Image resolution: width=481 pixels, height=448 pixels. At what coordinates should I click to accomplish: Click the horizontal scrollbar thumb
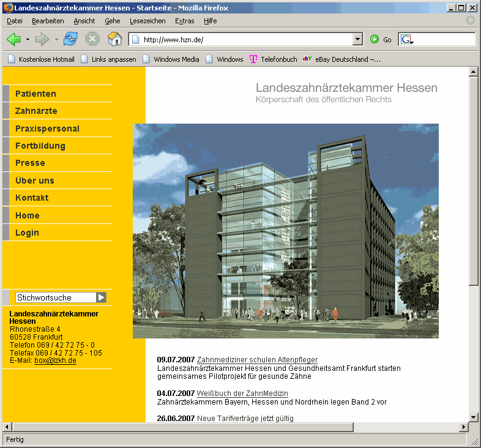(183, 427)
